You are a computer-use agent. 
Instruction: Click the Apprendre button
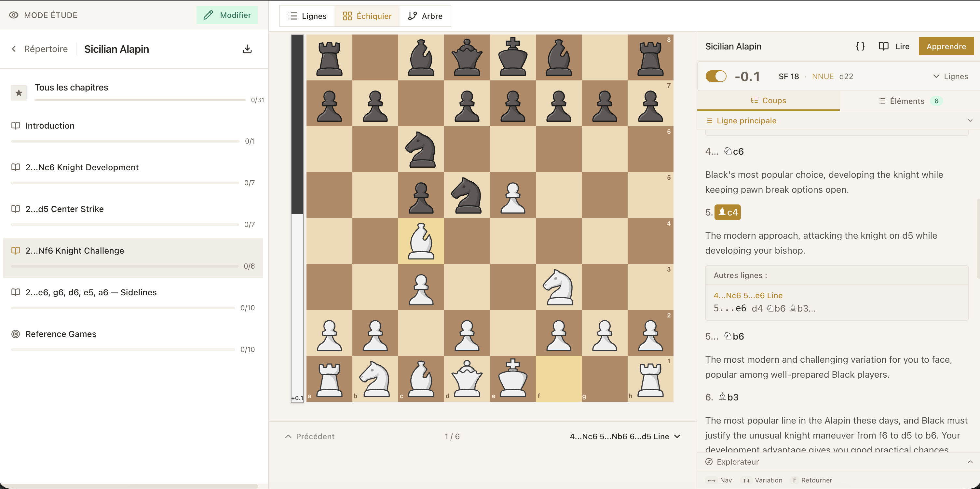point(946,46)
